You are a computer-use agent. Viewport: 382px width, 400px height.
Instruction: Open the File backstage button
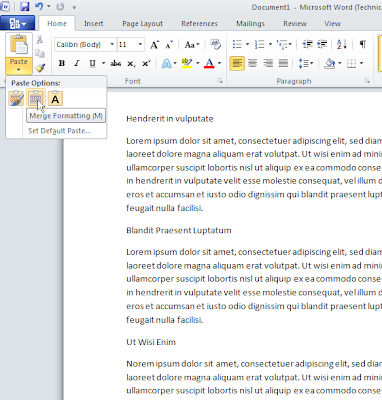[18, 24]
